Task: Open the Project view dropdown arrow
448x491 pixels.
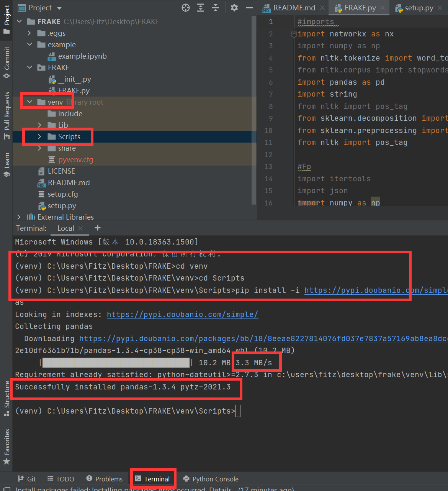Action: pos(59,8)
